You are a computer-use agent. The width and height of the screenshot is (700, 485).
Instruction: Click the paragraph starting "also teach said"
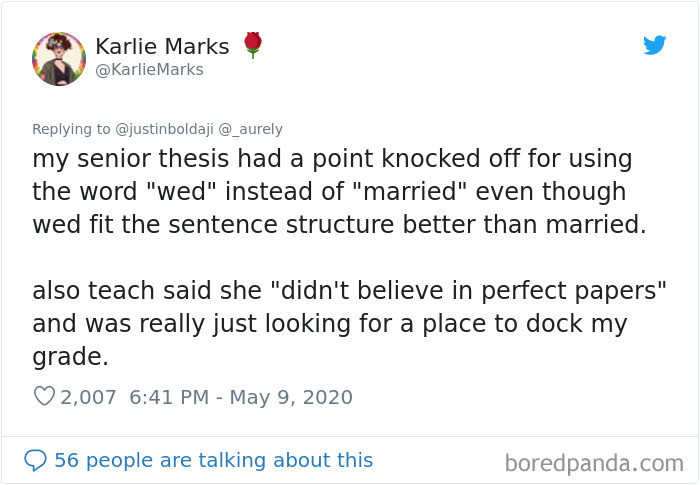330,325
